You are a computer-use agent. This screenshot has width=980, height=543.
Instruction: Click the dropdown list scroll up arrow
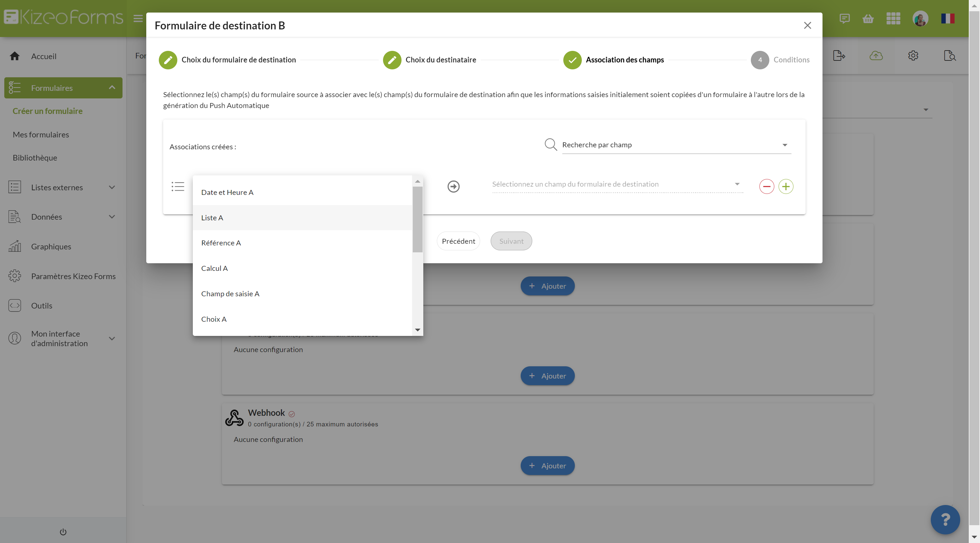click(417, 182)
